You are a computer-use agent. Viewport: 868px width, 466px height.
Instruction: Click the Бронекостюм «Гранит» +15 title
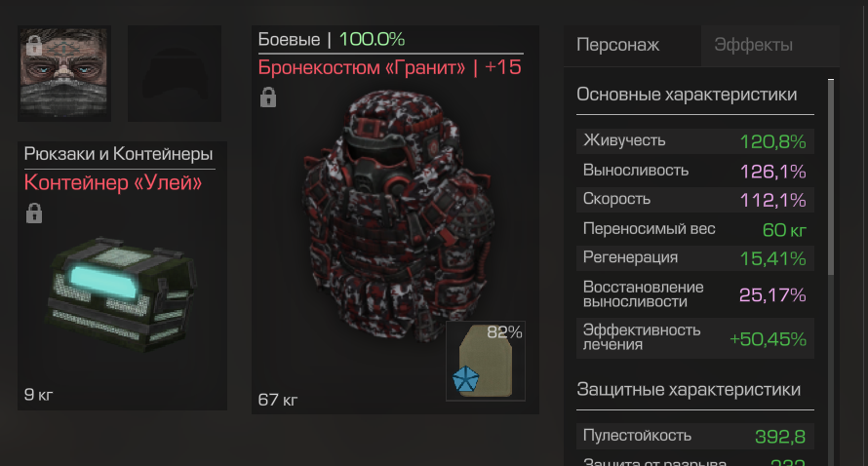coord(390,67)
